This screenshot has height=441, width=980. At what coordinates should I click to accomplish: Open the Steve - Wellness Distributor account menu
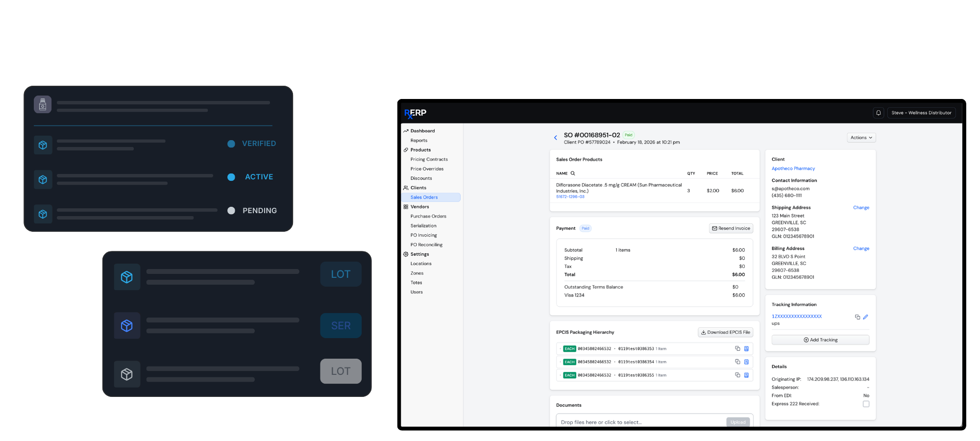tap(921, 113)
